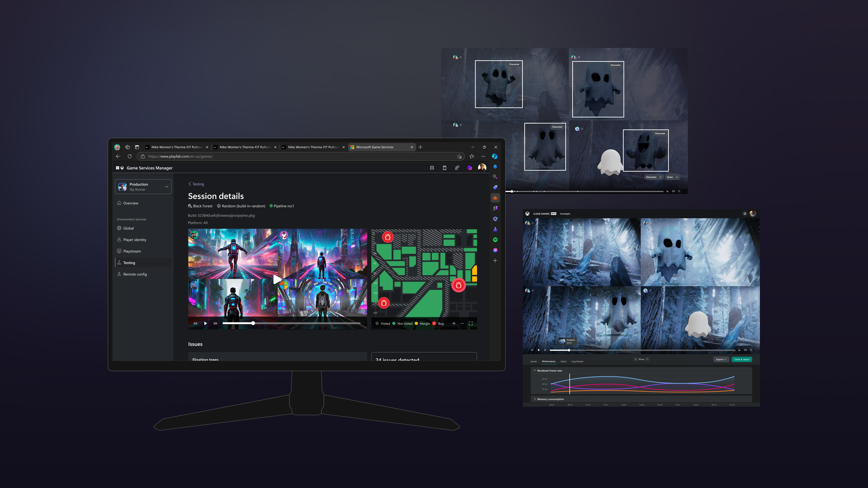Zoom in on map with plus icon
Image resolution: width=868 pixels, height=488 pixels.
454,323
